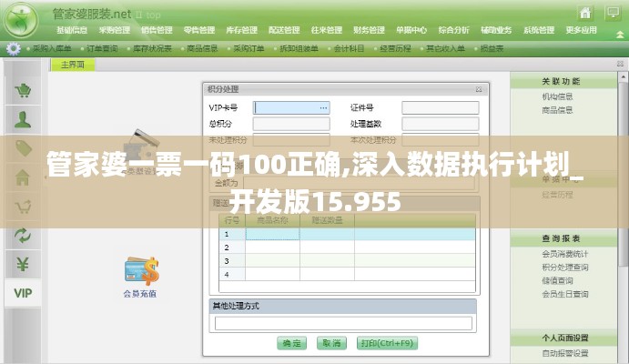This screenshot has height=364, width=629.
Task: Select row 4 in the gift table
Action: tap(348, 275)
